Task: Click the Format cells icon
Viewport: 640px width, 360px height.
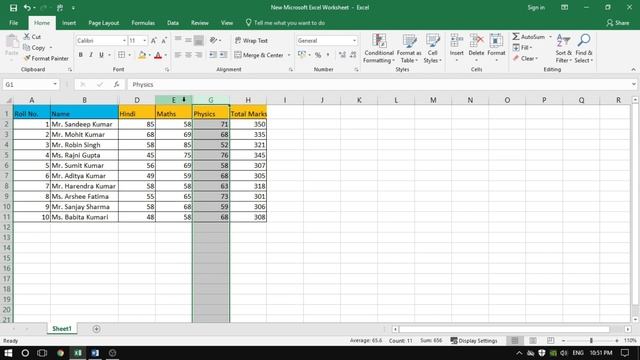Action: coord(496,41)
